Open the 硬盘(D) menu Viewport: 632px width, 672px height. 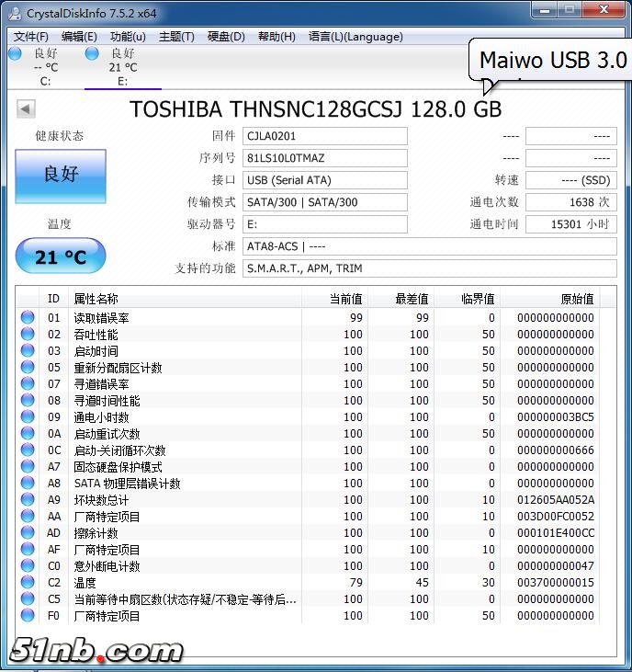226,37
